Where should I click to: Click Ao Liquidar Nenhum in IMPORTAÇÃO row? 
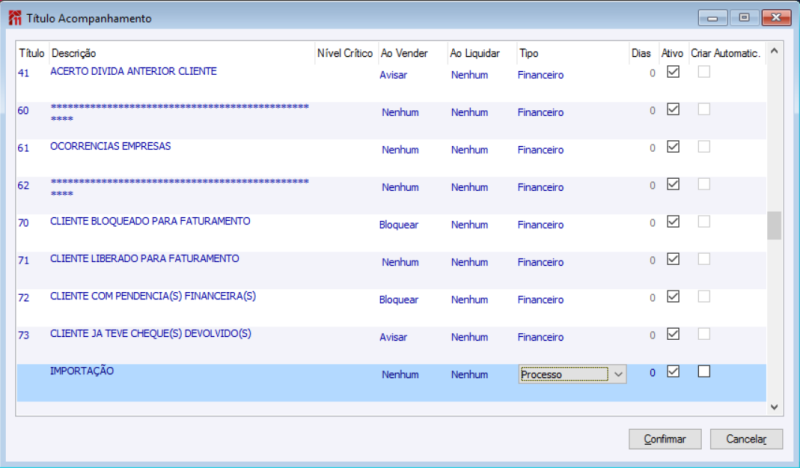coord(469,375)
